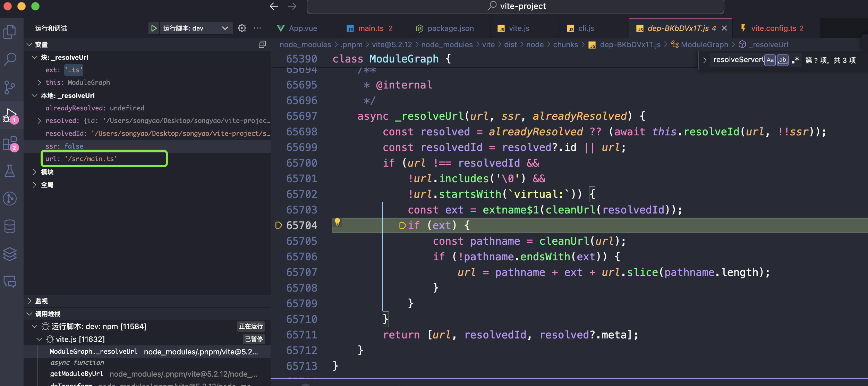Open launch.json with the gear icon

point(242,28)
